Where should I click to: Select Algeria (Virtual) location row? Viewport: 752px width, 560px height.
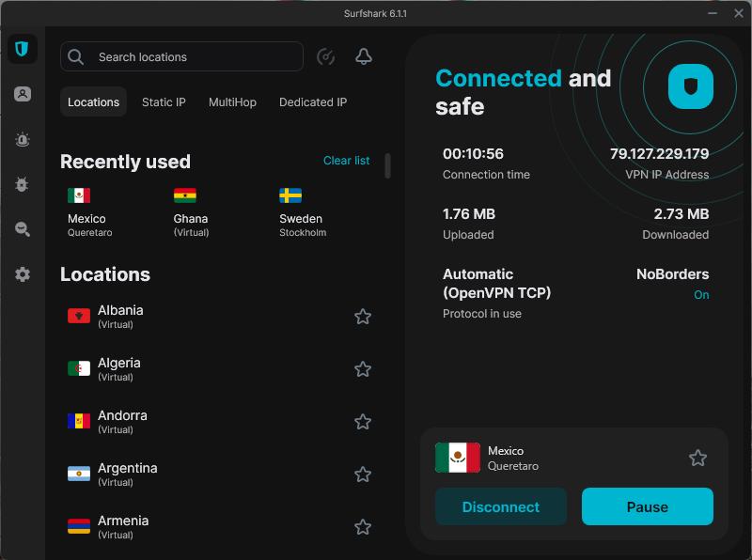coord(220,369)
